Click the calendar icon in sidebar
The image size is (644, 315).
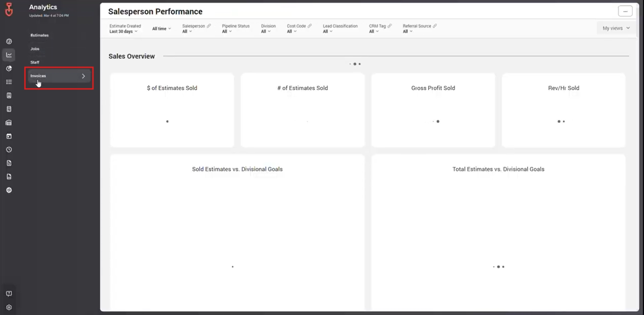(x=9, y=136)
